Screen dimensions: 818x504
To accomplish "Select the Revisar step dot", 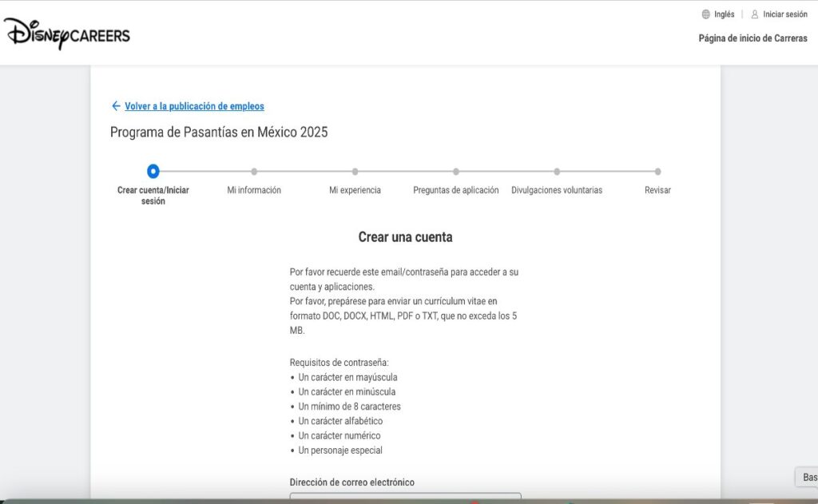I will [x=658, y=171].
